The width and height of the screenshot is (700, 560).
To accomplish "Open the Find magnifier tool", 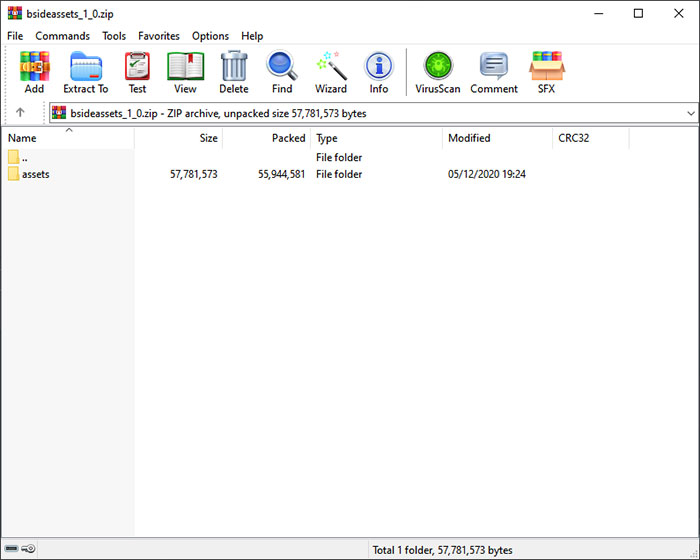I will pos(282,72).
